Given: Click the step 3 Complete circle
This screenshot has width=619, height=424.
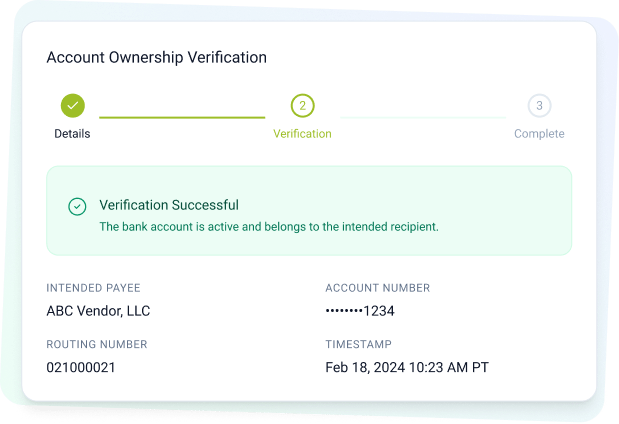Looking at the screenshot, I should click(539, 105).
